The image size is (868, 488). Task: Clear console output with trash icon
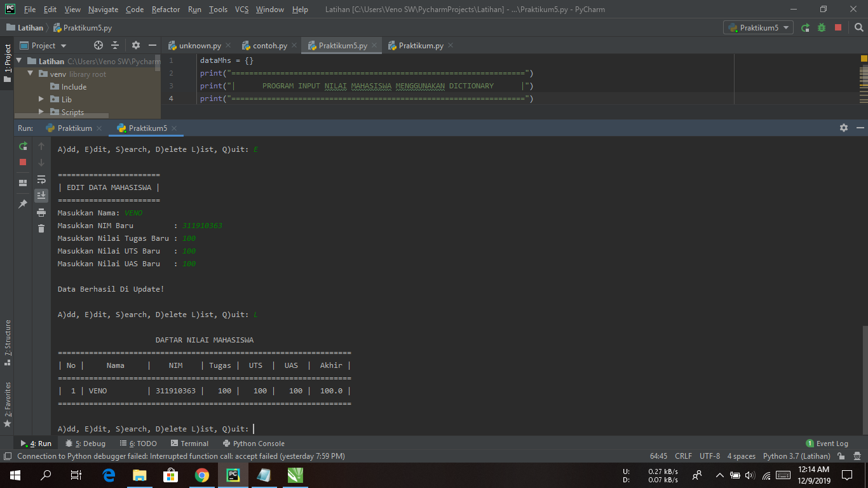tap(41, 229)
